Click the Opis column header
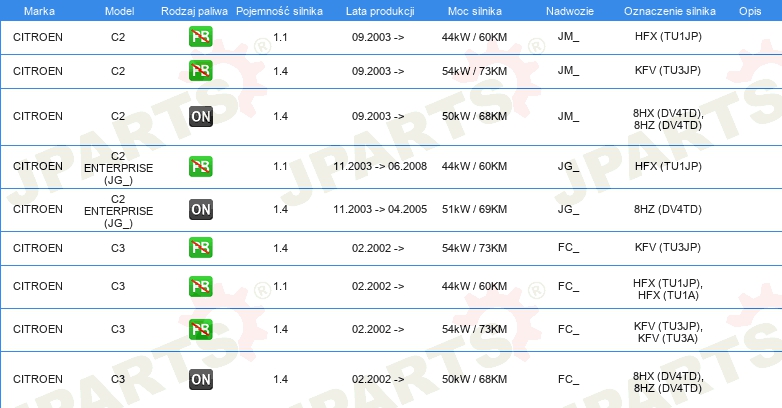Viewport: 782px width, 408px height. point(750,11)
